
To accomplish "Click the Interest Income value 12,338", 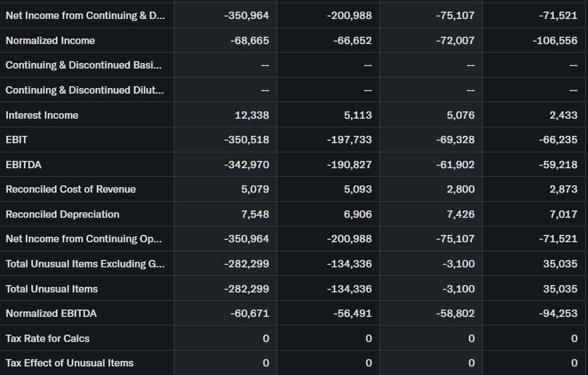I will pos(251,115).
